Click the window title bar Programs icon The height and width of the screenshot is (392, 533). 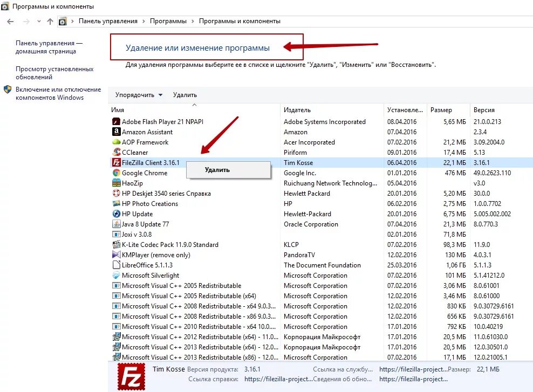pyautogui.click(x=5, y=6)
